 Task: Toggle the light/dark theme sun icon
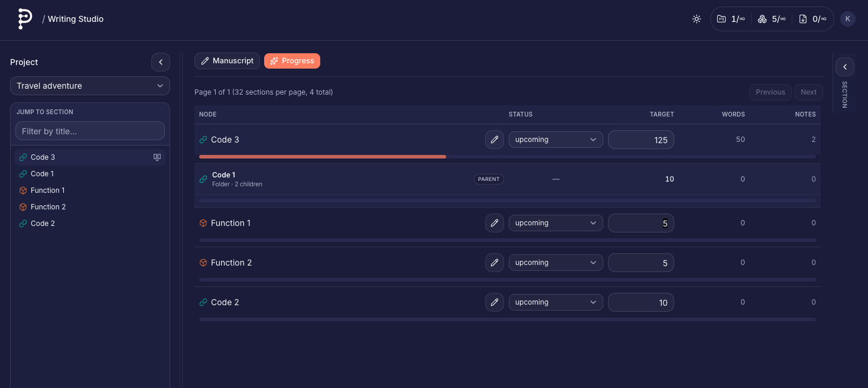(697, 19)
